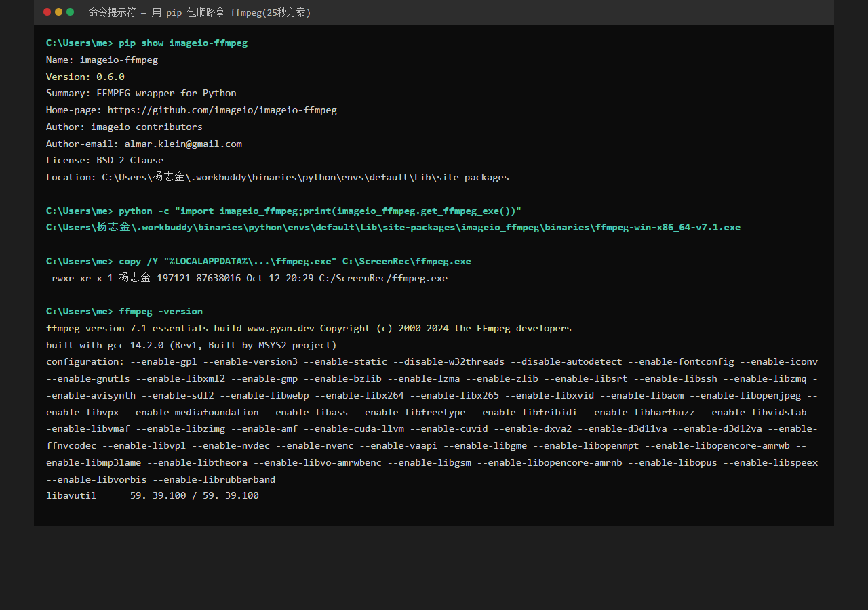Select the "Author: imageio contributors" line
This screenshot has height=610, width=868.
(124, 127)
